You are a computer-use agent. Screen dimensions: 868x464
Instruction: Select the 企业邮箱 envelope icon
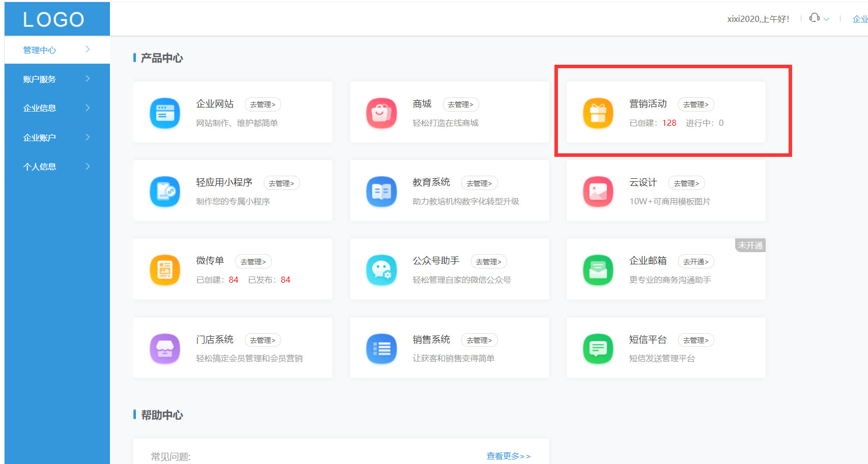pyautogui.click(x=598, y=270)
